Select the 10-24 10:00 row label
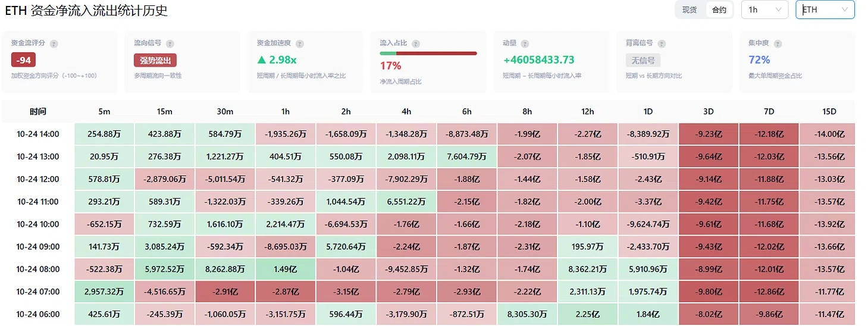The width and height of the screenshot is (868, 326). point(38,224)
